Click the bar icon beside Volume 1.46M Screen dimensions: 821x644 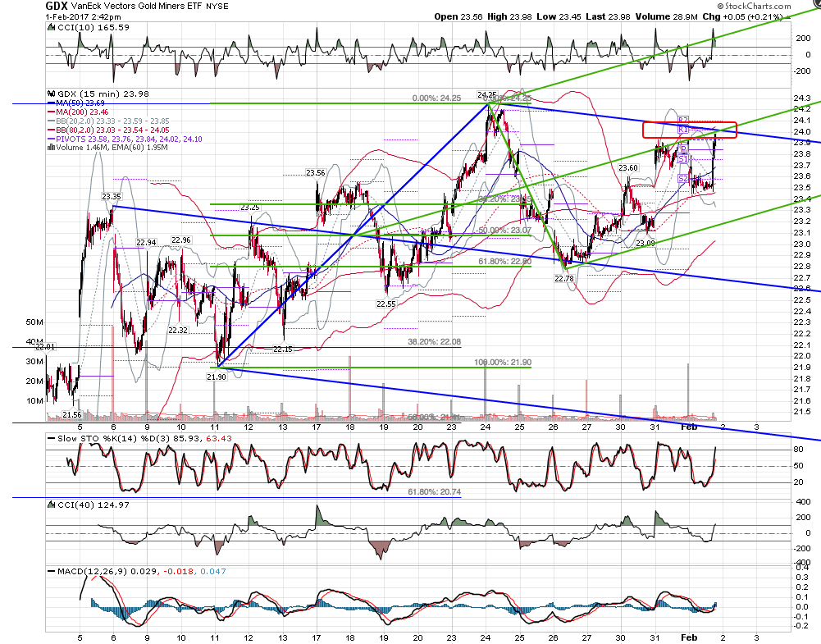point(51,148)
